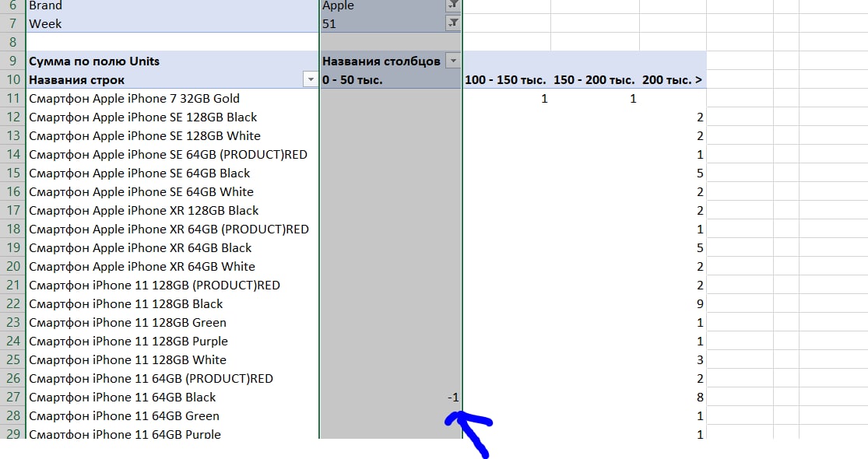Screen dimensions: 868x459
Task: Select cell 'iPhone XR 64GB (PRODUCT)RED'
Action: click(x=172, y=229)
